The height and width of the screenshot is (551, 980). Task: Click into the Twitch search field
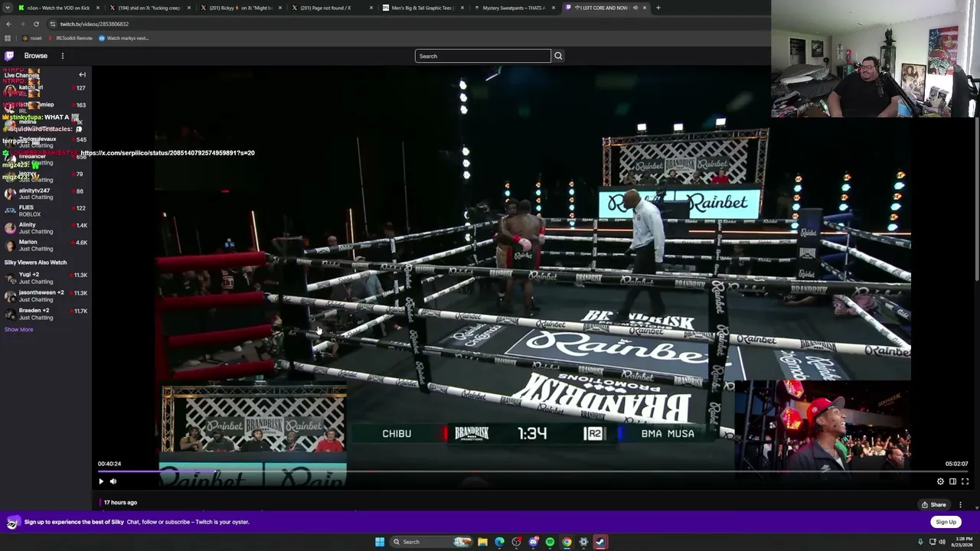482,56
